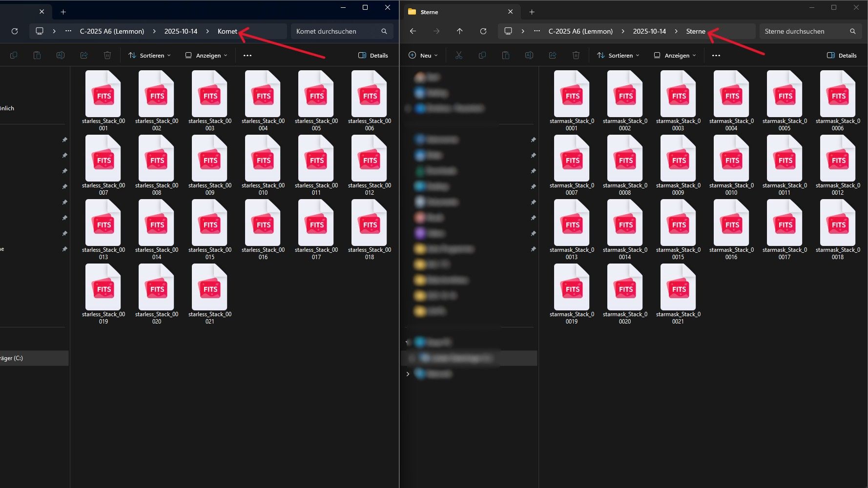Add a new tab in Sterne window
Image resolution: width=868 pixels, height=488 pixels.
pyautogui.click(x=532, y=12)
